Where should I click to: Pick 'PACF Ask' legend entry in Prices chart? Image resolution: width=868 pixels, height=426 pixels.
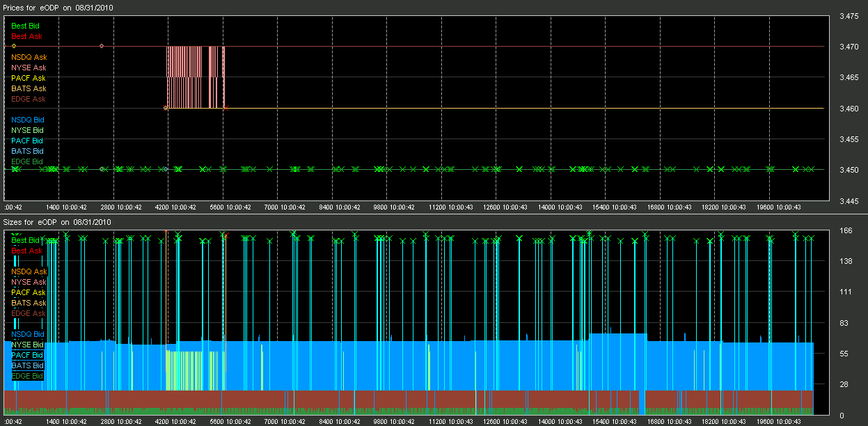click(29, 78)
